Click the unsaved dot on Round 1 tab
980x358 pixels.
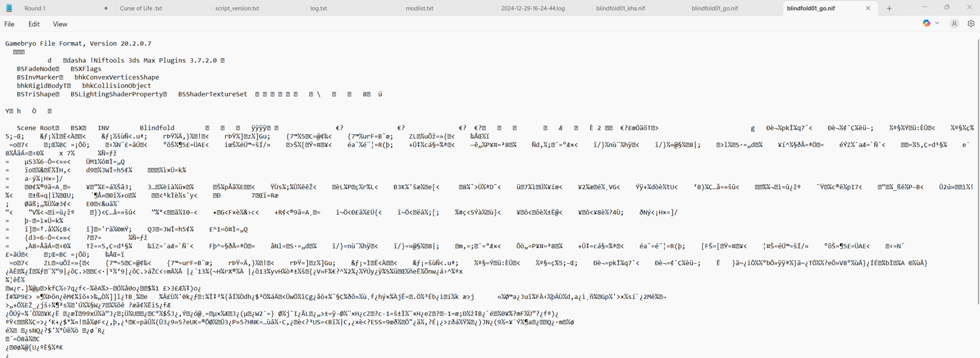pos(106,8)
